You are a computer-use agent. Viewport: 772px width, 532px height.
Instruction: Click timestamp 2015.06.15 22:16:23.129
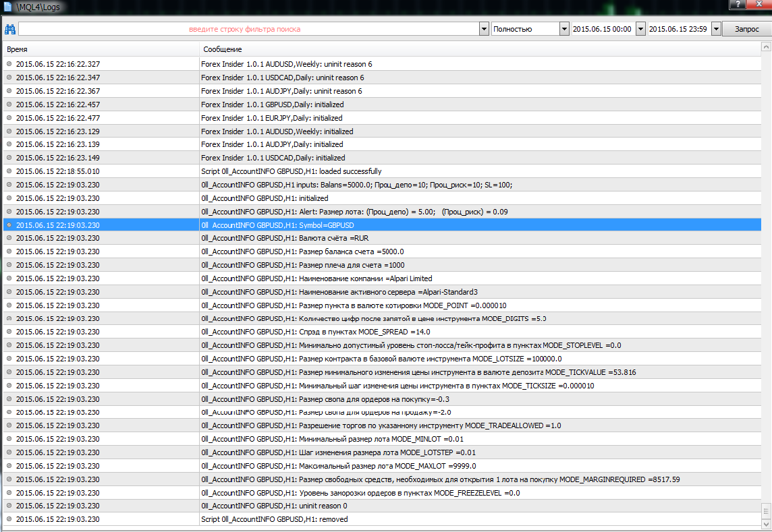(x=58, y=131)
